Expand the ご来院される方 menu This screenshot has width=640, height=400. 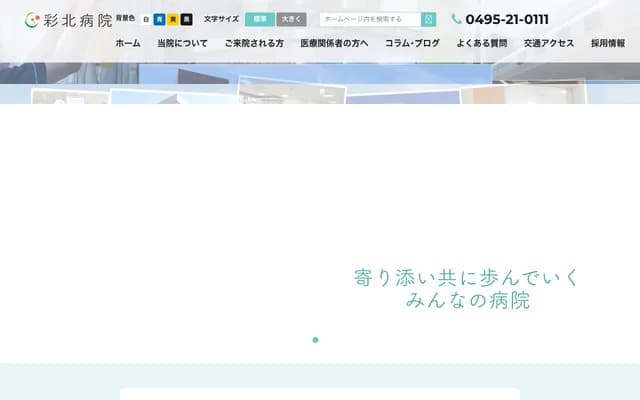click(254, 44)
